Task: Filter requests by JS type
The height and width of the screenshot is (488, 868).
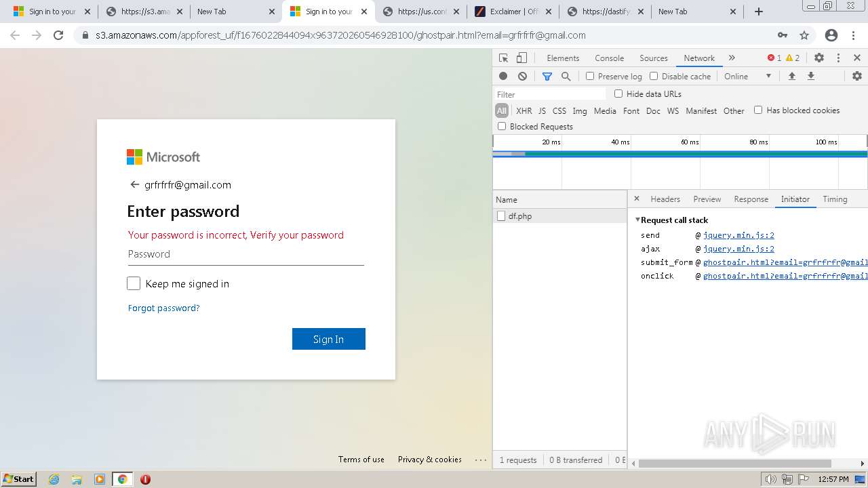Action: [x=542, y=110]
